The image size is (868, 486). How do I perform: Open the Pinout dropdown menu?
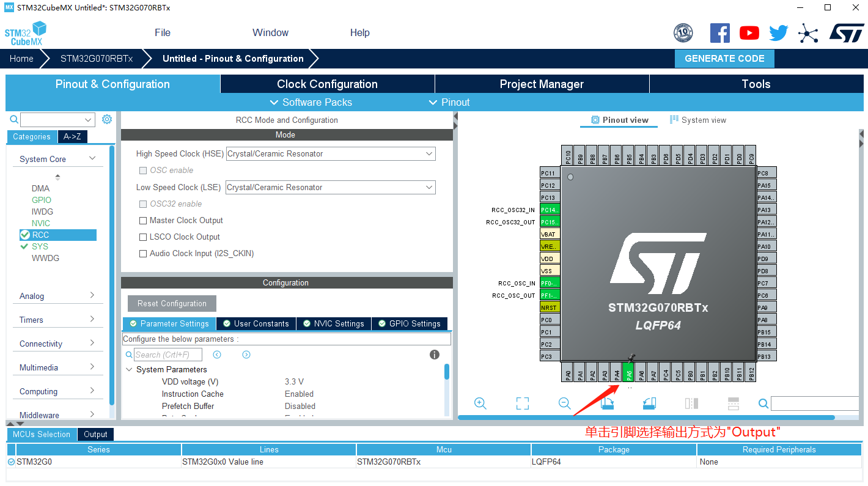[x=449, y=102]
